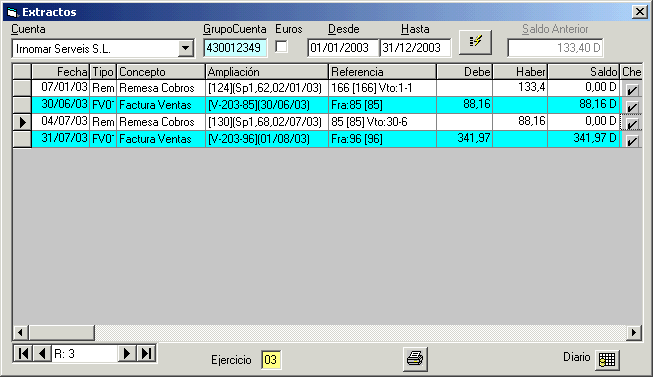Click the Haber column header
Image resolution: width=653 pixels, height=377 pixels.
520,72
